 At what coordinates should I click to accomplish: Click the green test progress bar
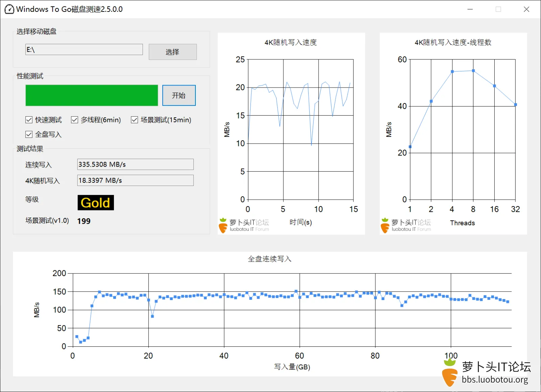(92, 95)
